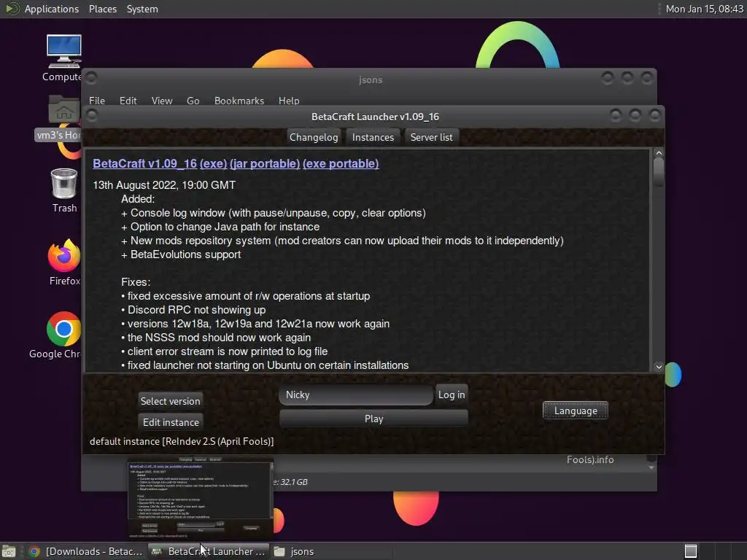
Task: Switch to jsons taskbar entry
Action: [x=295, y=551]
